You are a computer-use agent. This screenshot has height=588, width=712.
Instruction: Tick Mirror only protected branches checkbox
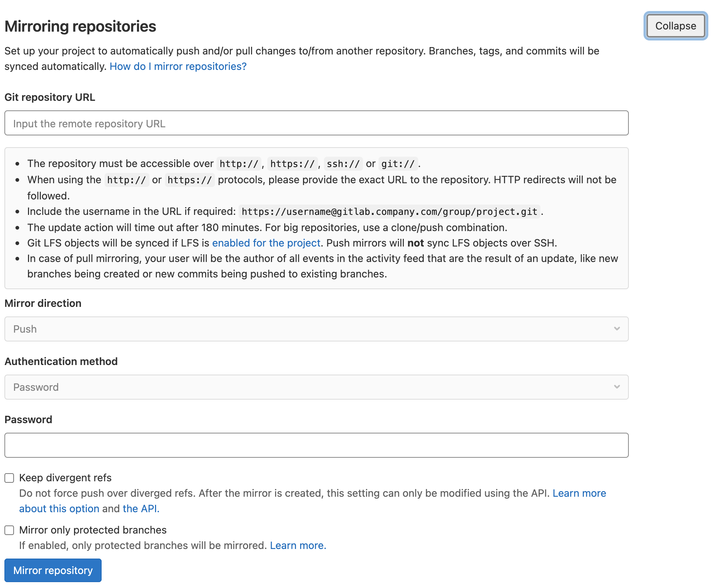[9, 530]
